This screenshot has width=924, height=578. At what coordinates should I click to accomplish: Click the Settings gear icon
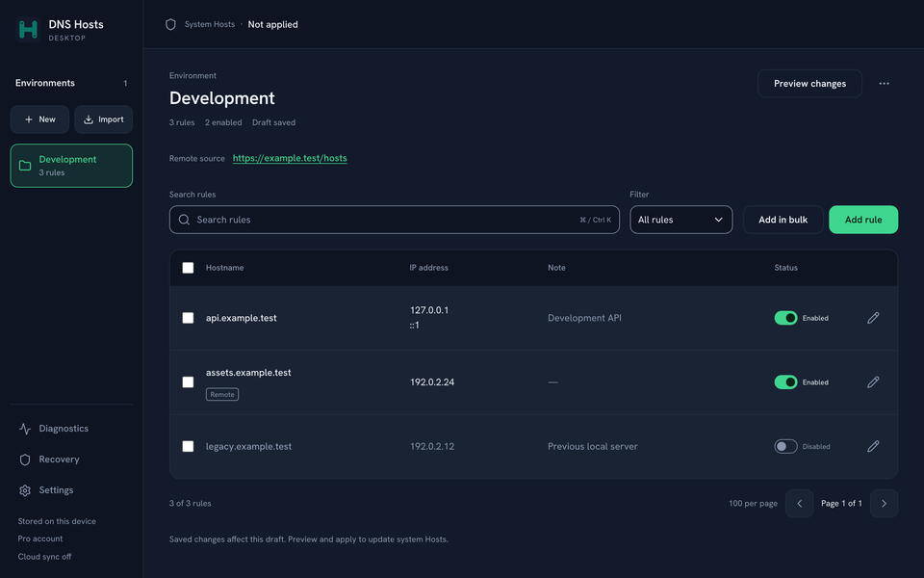coord(25,490)
